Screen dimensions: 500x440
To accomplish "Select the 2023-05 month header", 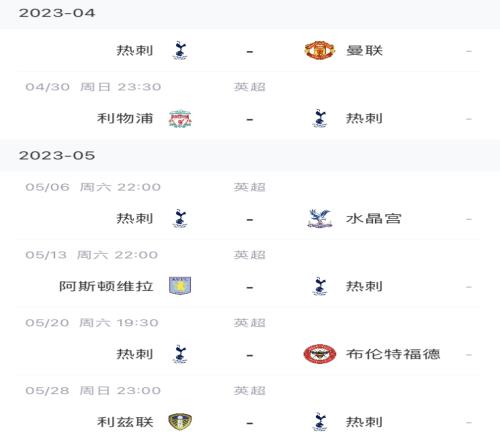I will pos(57,156).
